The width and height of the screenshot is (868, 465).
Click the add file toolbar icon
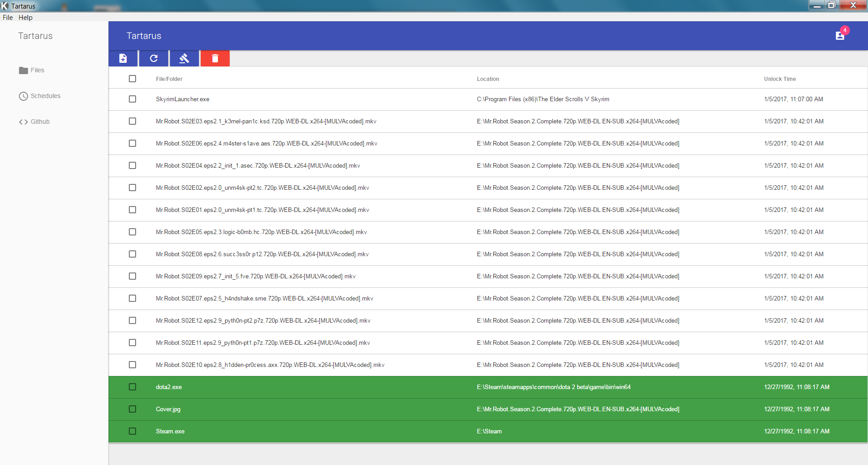coord(123,58)
